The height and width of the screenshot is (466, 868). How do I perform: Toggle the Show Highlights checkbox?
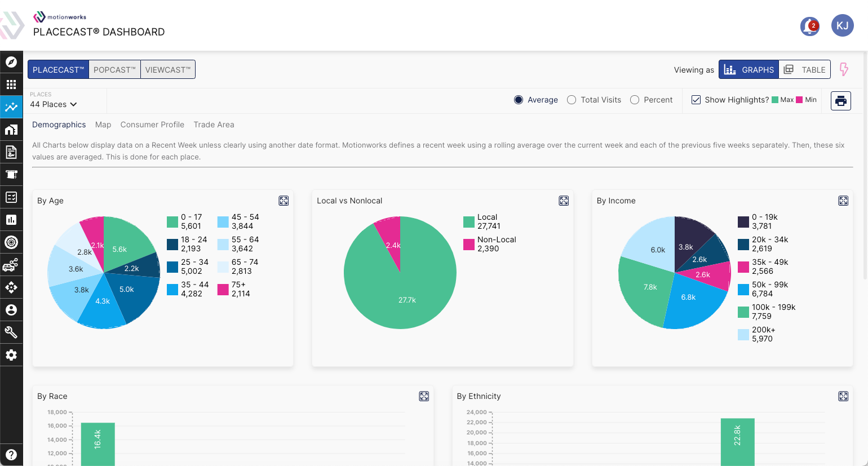coord(696,100)
